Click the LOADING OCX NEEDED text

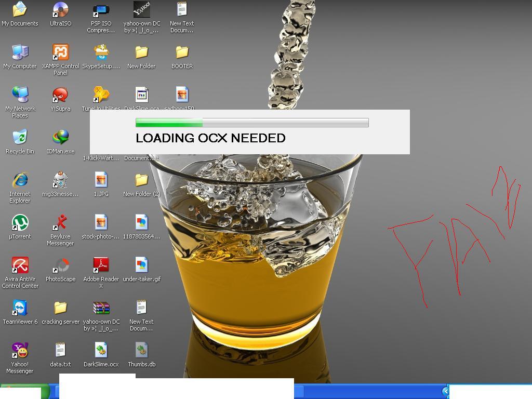pos(210,138)
